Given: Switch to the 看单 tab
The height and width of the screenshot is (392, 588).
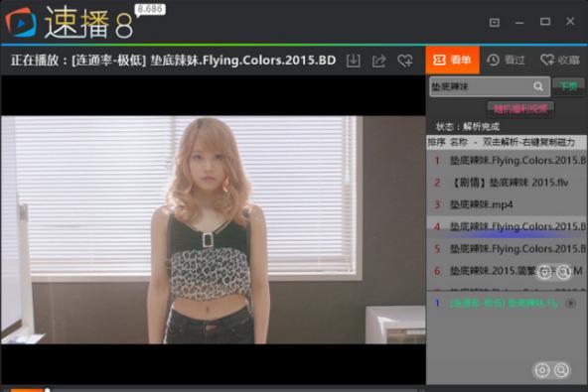Looking at the screenshot, I should click(452, 60).
